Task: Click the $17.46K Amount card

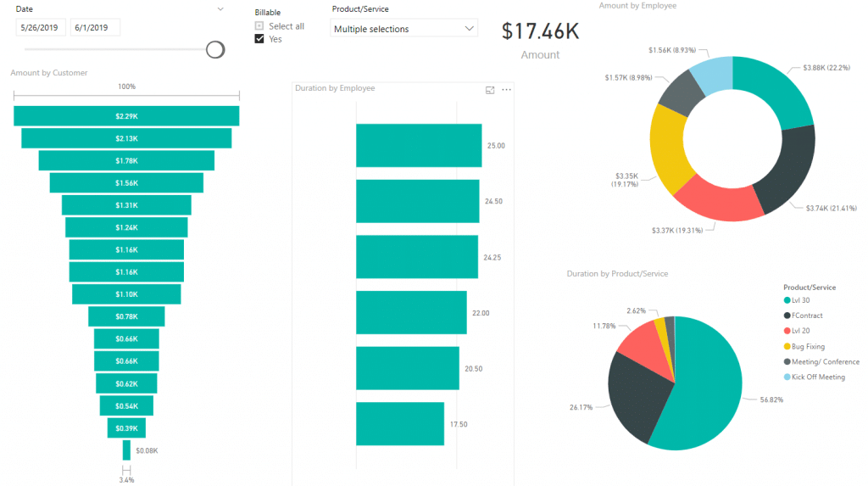Action: coord(540,40)
